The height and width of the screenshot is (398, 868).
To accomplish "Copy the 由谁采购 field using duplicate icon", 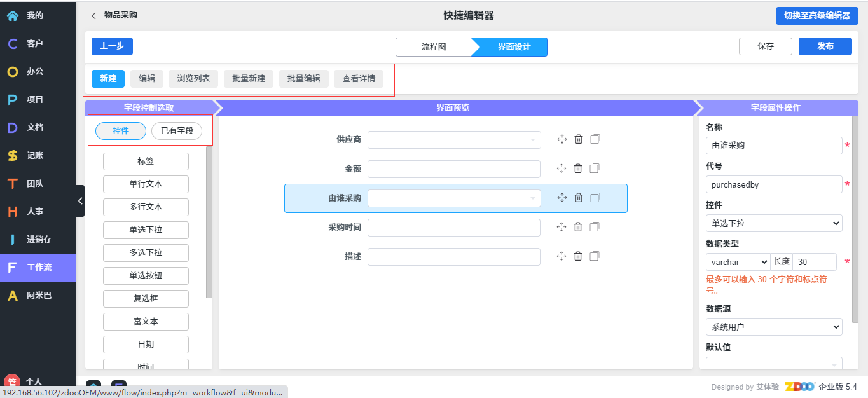I will tap(595, 198).
